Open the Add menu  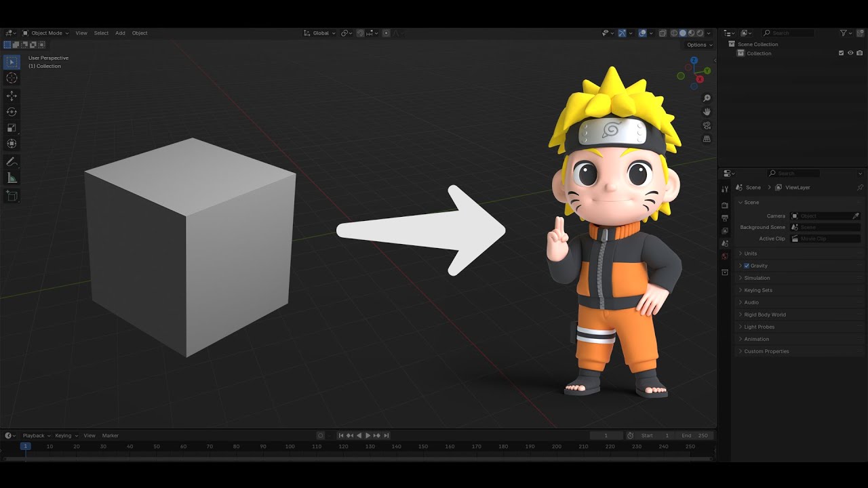point(120,33)
